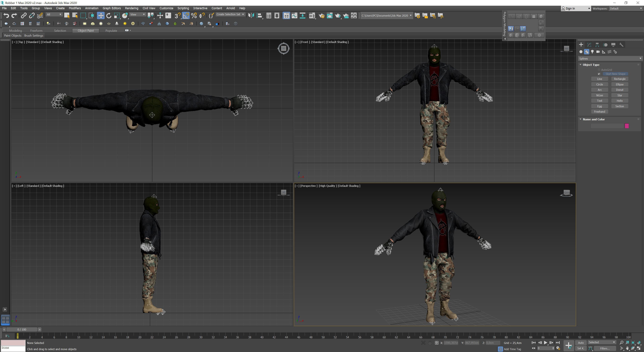Open the Modify command panel
The height and width of the screenshot is (352, 644).
coord(589,45)
